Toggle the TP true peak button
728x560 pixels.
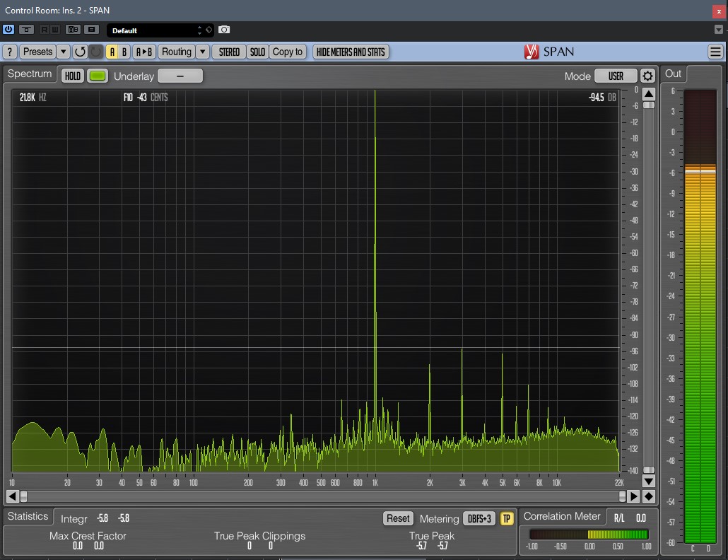tap(507, 518)
